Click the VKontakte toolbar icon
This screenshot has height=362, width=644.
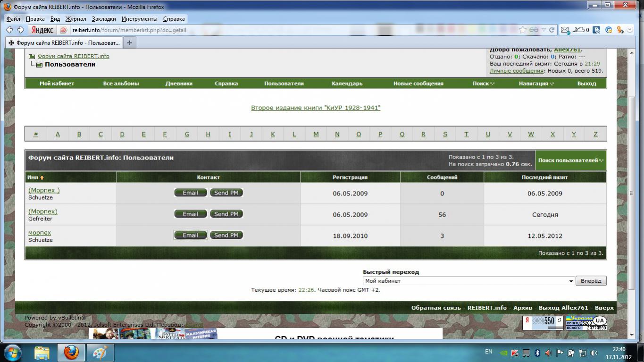[x=597, y=30]
